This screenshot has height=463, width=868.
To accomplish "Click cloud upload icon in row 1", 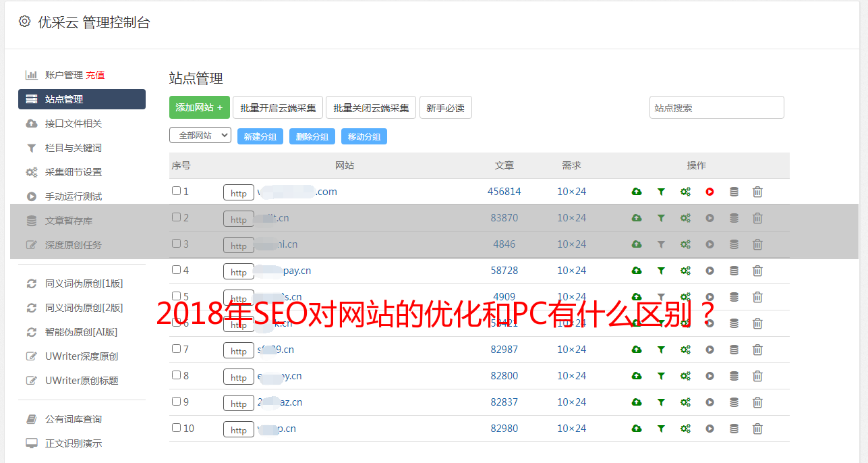I will (637, 192).
